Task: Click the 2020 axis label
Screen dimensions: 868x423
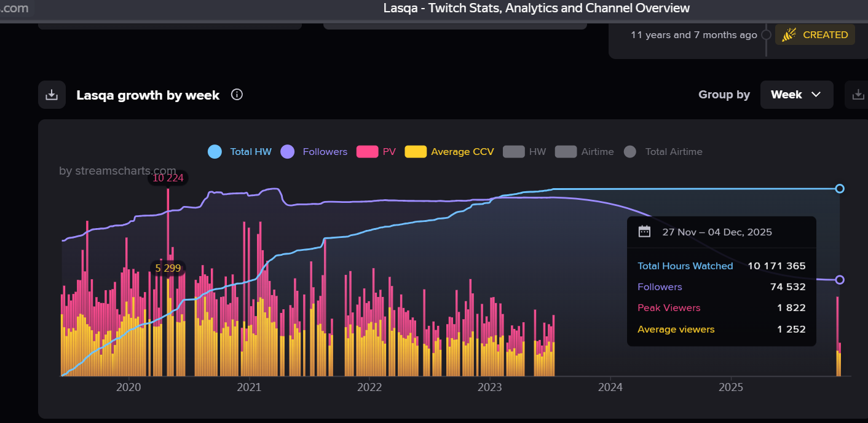Action: [128, 387]
